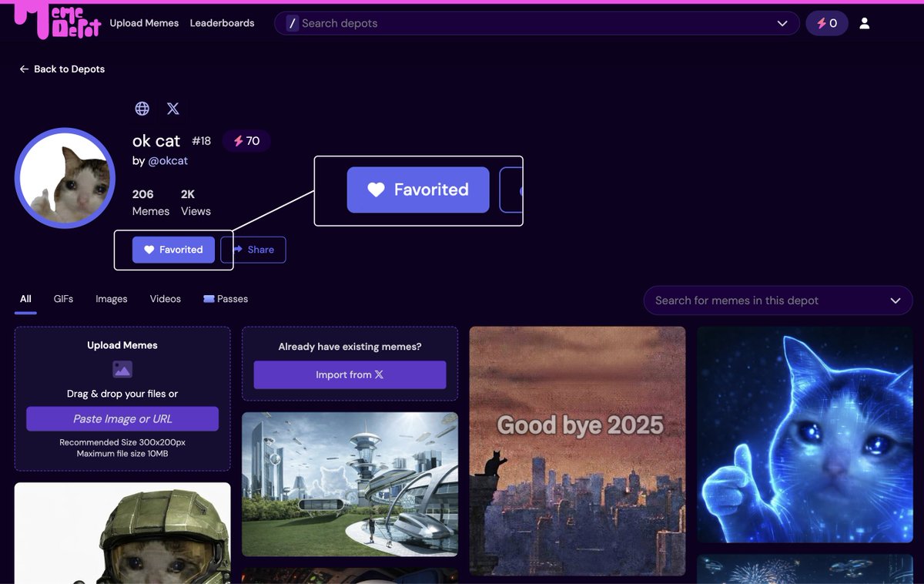
Task: Click the Already have existing memes? text
Action: 350,347
